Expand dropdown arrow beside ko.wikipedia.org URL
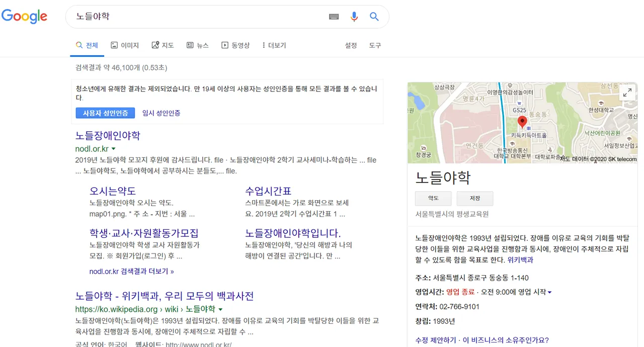The width and height of the screenshot is (644, 347). [x=220, y=309]
